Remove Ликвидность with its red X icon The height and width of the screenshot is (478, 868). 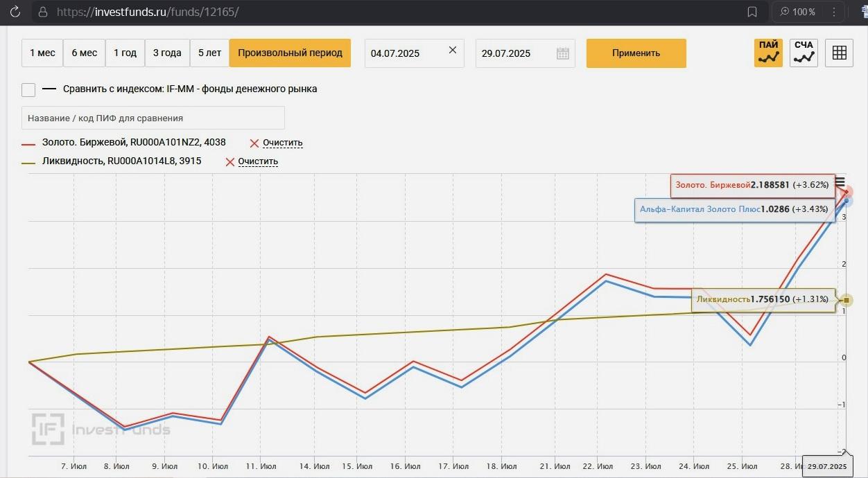[229, 162]
